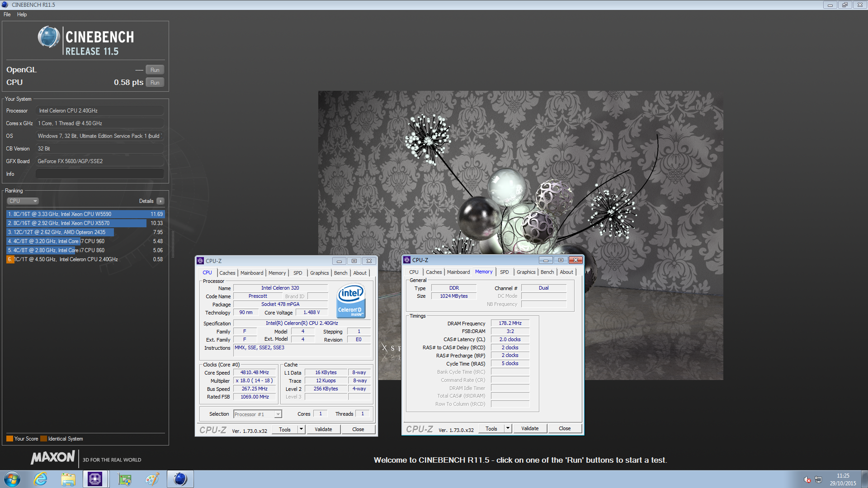Click the left CPU-Z window title icon
Image resolution: width=868 pixels, height=488 pixels.
pos(200,261)
